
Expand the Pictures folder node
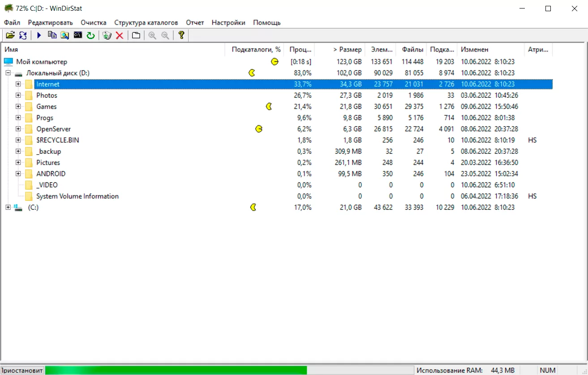point(18,162)
